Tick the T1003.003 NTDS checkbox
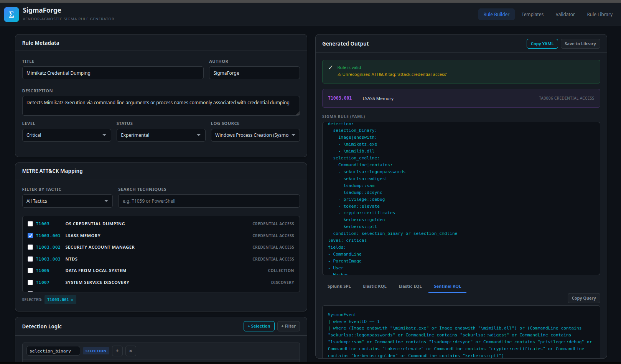Screen dimensions: 621x364 [30, 259]
